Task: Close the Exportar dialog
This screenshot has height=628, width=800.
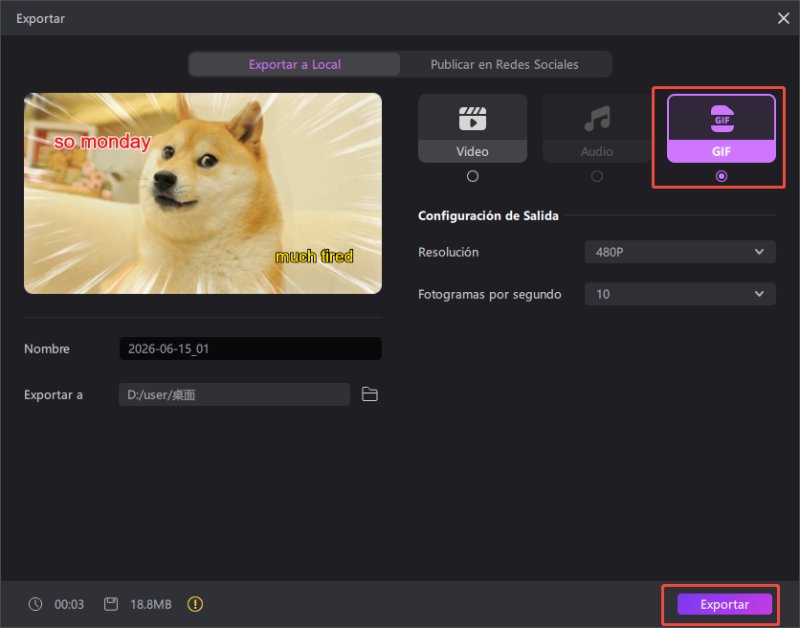Action: click(783, 18)
